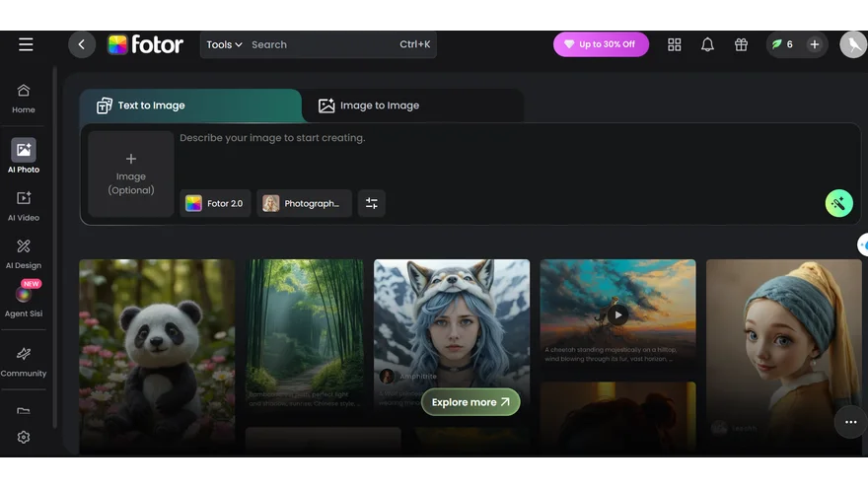The image size is (868, 488).
Task: Open the Photograph style selector
Action: tap(304, 203)
